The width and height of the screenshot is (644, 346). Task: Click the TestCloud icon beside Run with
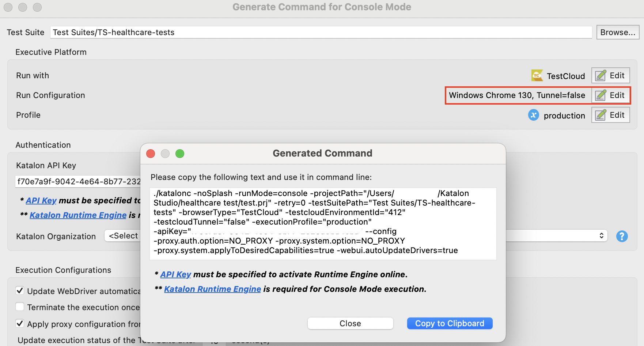pyautogui.click(x=537, y=76)
